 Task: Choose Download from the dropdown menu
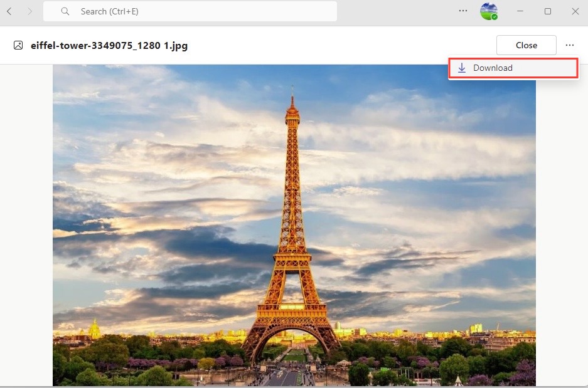coord(513,68)
